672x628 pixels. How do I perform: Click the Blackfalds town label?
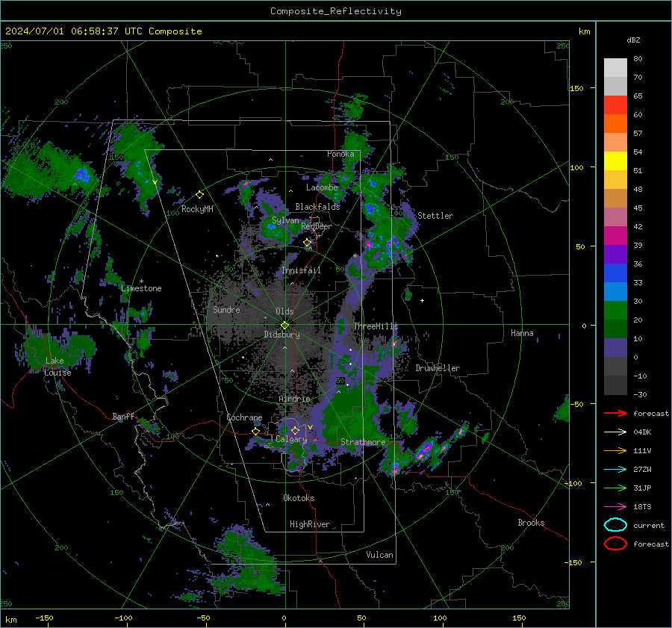[x=317, y=207]
